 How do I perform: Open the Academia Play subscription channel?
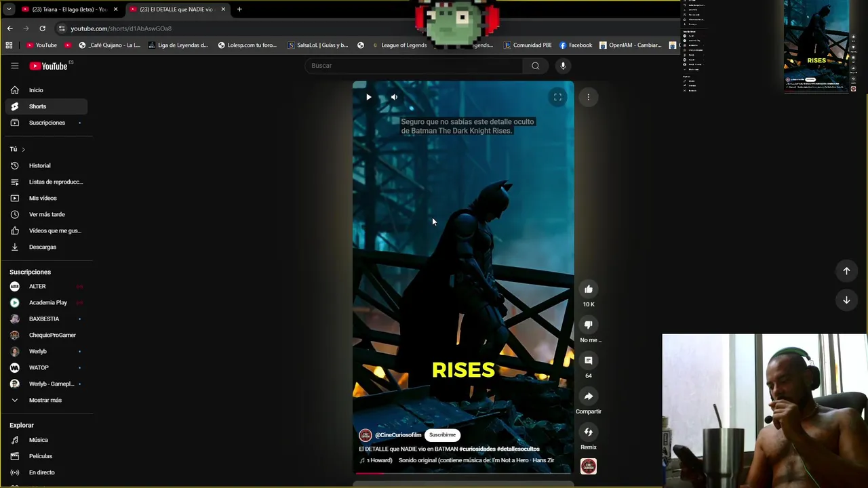[47, 302]
